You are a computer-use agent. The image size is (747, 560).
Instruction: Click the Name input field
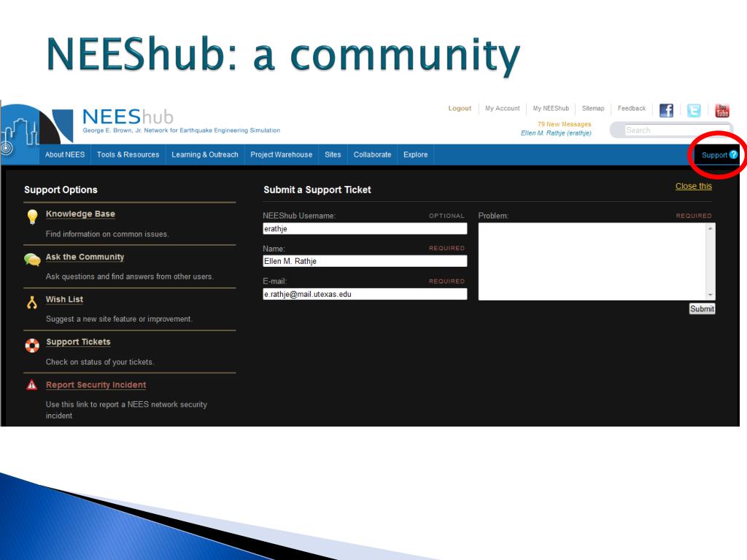coord(365,261)
